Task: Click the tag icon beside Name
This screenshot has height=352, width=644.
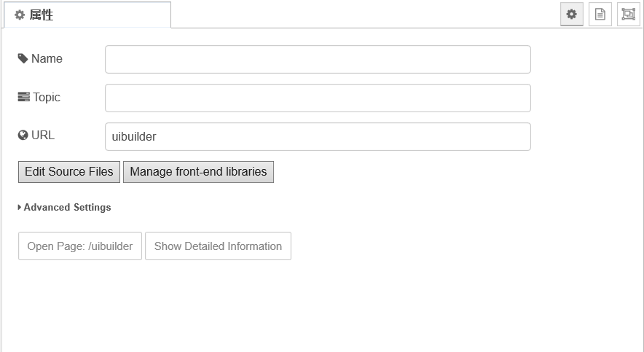Action: [x=23, y=58]
